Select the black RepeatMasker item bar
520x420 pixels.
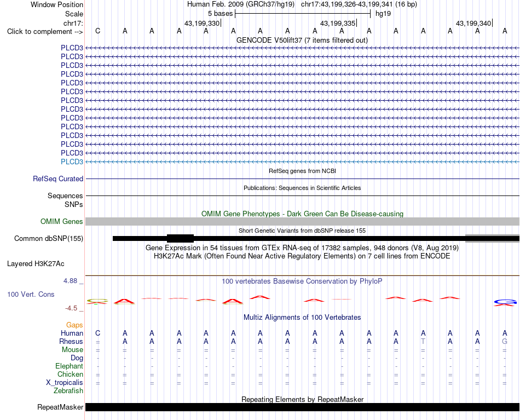point(302,407)
